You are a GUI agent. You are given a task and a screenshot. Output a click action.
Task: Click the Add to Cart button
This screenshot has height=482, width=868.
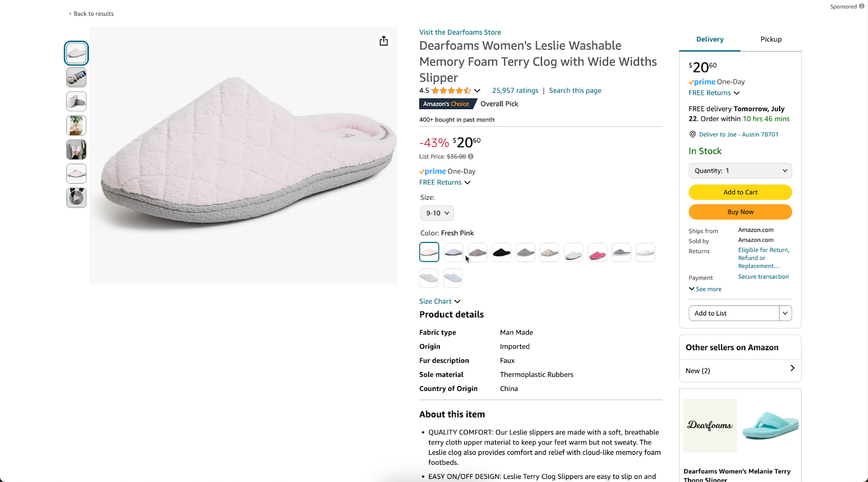[x=739, y=192]
